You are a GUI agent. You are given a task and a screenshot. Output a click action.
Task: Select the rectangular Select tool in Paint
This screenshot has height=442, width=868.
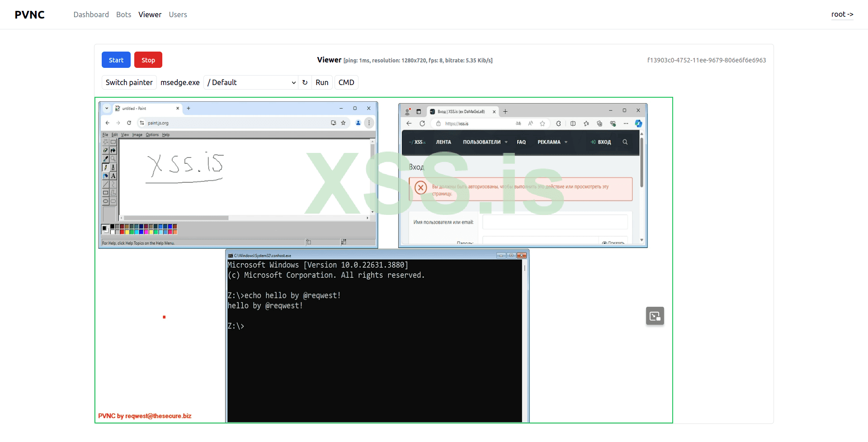(113, 142)
